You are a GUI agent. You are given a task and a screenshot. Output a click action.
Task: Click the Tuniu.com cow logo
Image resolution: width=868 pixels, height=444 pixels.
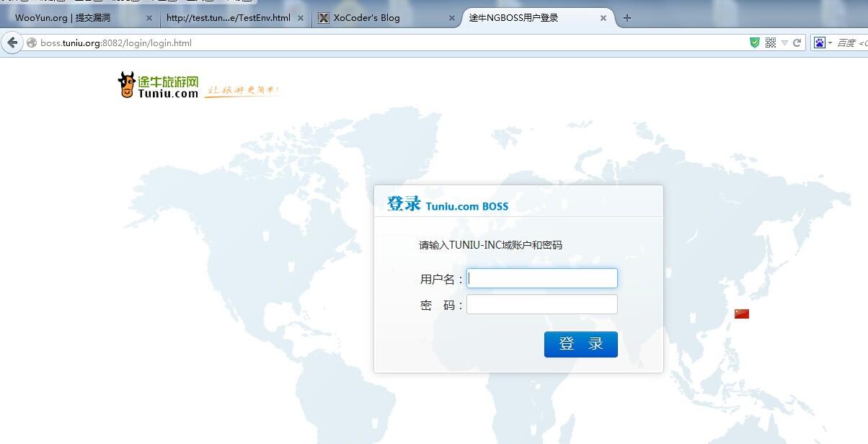click(158, 85)
